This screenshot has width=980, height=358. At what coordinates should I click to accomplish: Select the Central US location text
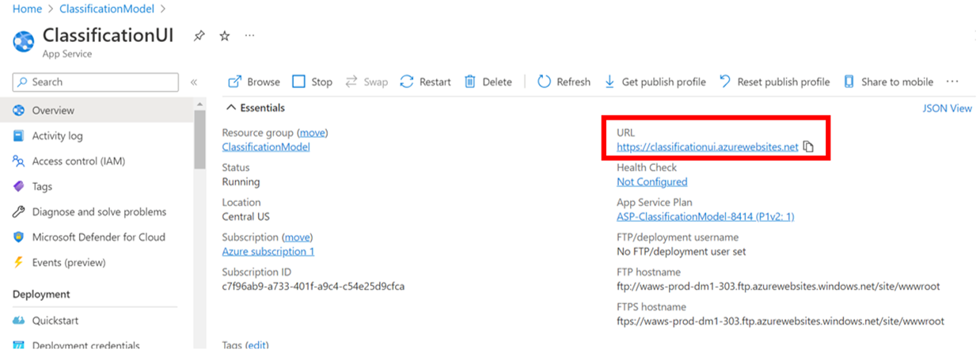(247, 216)
